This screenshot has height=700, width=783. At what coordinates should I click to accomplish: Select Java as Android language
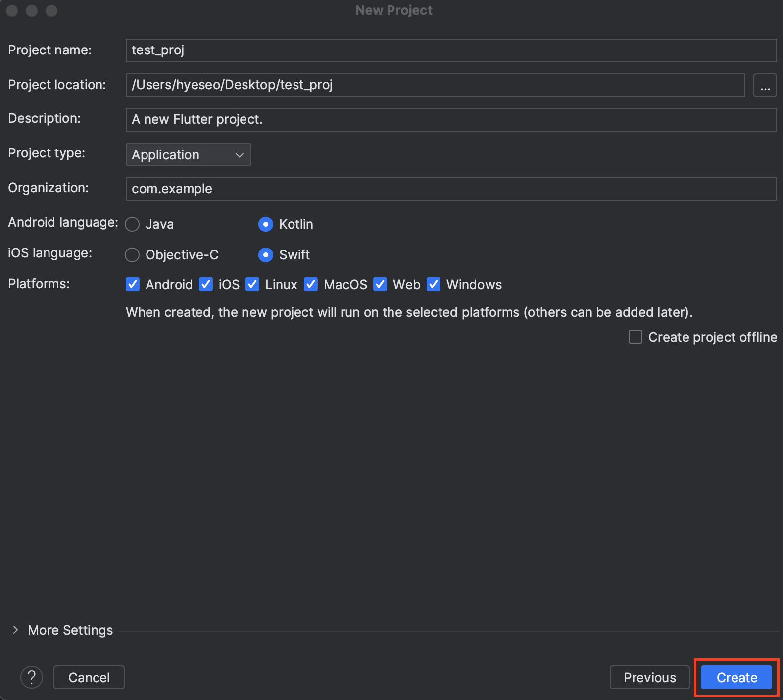click(x=132, y=224)
